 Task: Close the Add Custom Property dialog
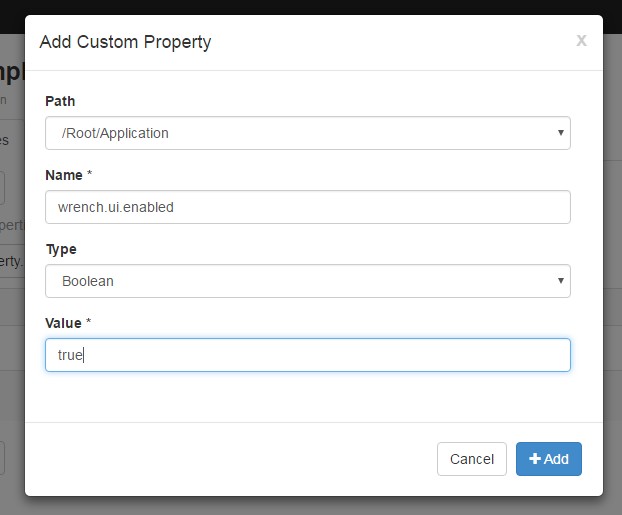click(581, 41)
